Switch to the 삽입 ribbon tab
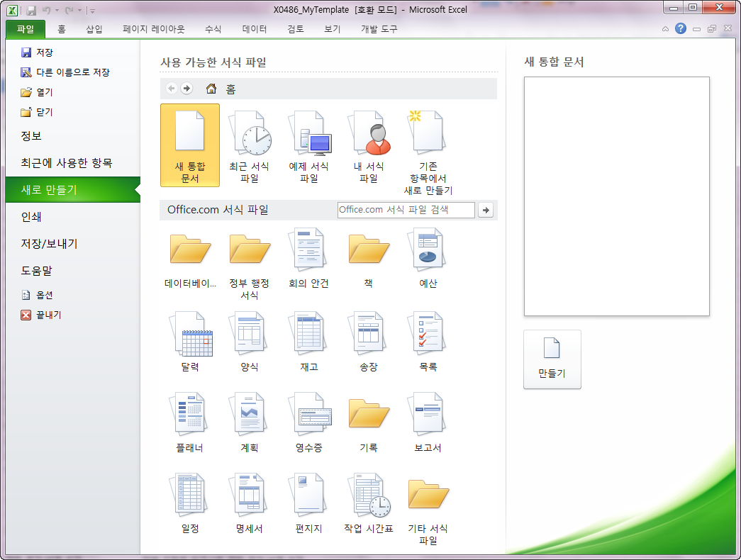Viewport: 741px width, 560px height. coord(94,29)
